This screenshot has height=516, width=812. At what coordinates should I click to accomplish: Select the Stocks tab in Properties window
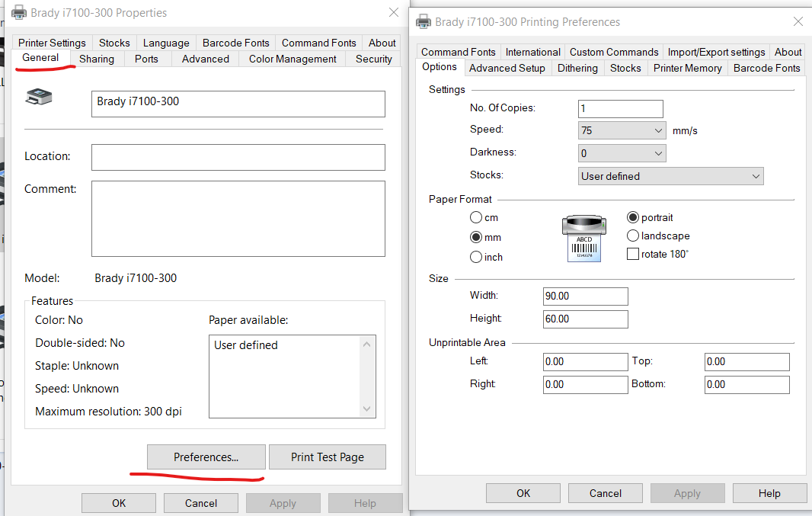(114, 43)
